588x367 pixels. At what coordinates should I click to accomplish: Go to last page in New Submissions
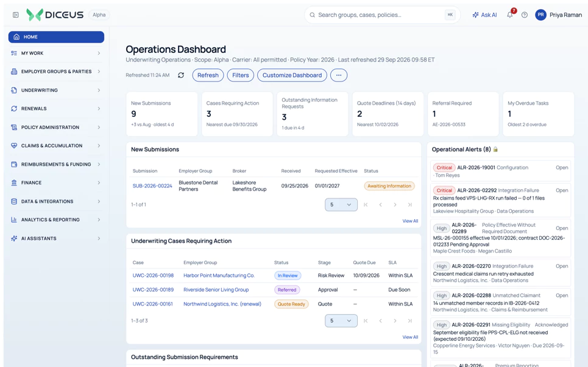410,205
